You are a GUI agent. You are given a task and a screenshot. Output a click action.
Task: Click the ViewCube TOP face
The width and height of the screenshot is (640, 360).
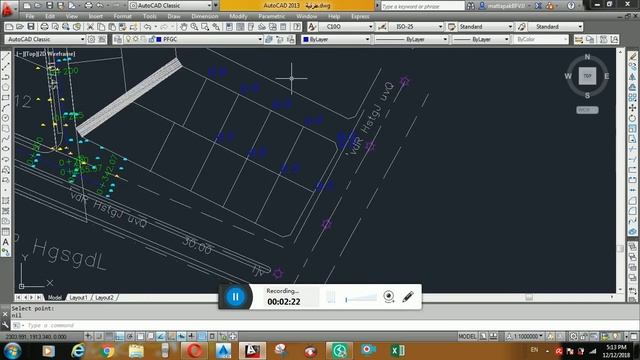pyautogui.click(x=587, y=76)
